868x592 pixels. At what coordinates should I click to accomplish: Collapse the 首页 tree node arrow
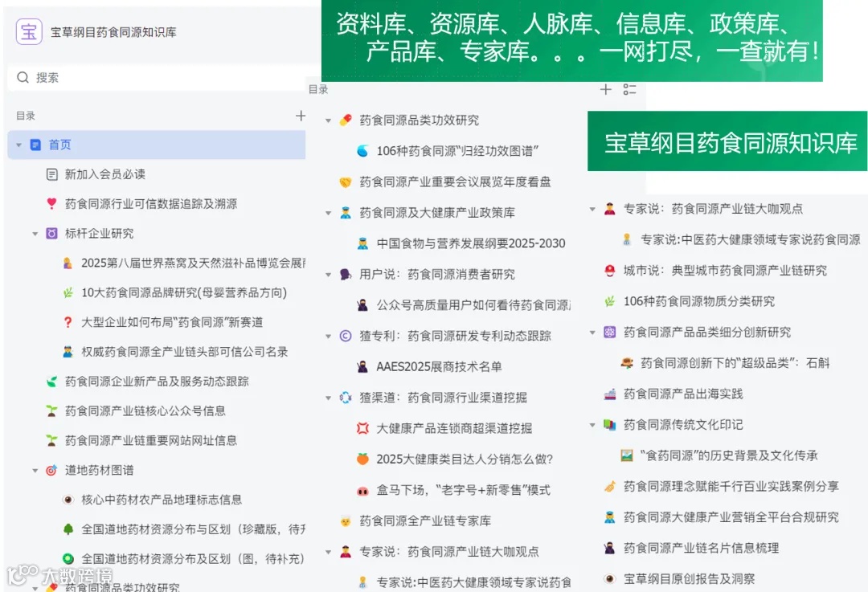pyautogui.click(x=18, y=145)
